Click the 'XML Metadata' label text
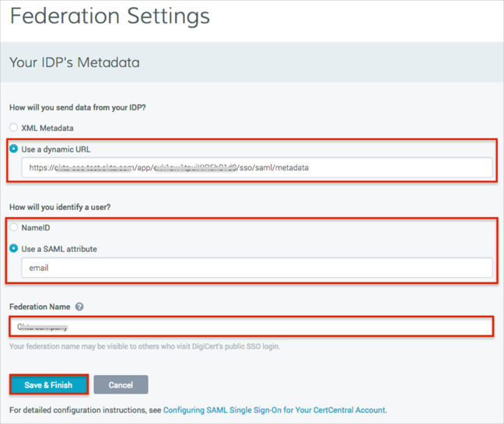 point(48,128)
